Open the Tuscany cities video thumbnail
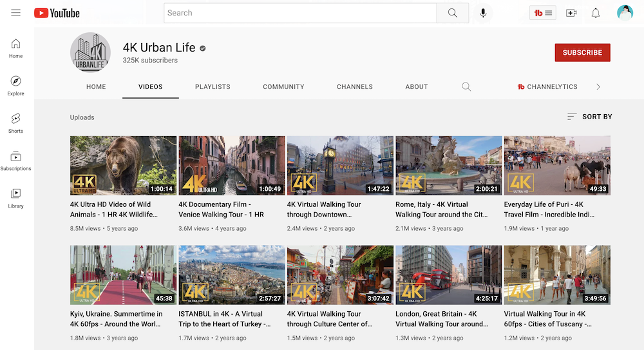Image resolution: width=644 pixels, height=350 pixels. 557,275
